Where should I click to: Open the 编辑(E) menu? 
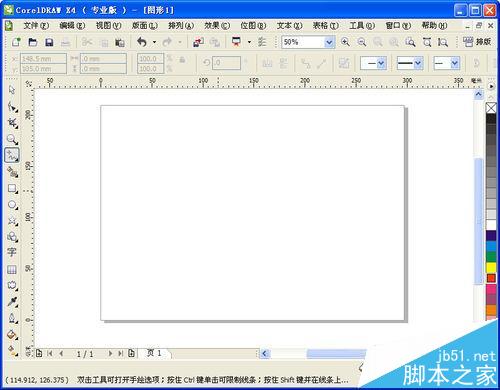coord(72,25)
